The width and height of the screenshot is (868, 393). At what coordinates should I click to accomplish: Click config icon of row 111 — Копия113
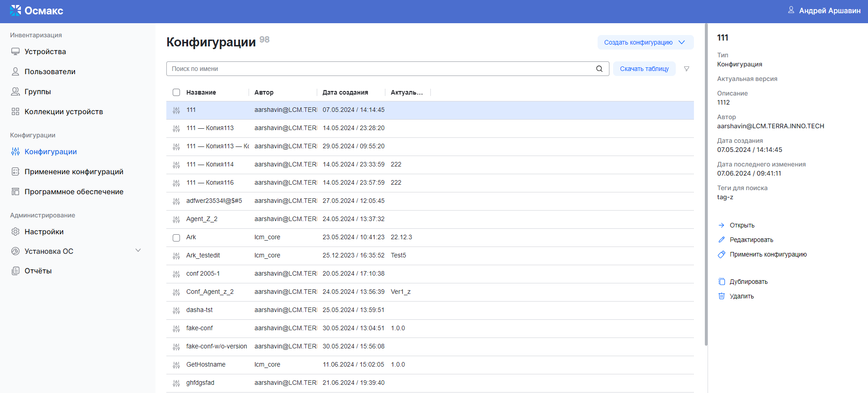coord(176,128)
